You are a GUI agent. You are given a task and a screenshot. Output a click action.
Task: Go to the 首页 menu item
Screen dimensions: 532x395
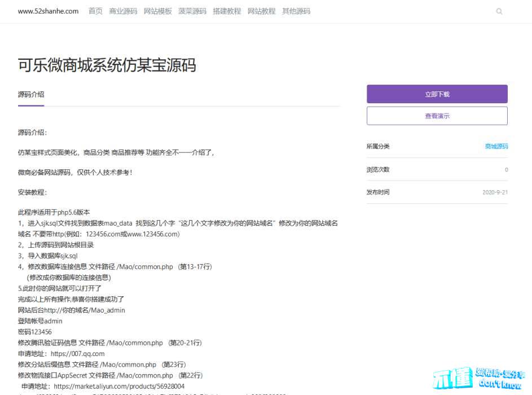[95, 11]
